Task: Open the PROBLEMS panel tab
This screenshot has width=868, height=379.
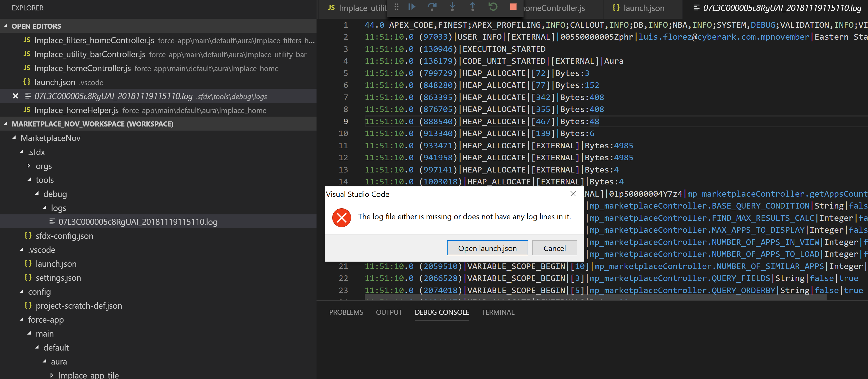Action: 346,312
